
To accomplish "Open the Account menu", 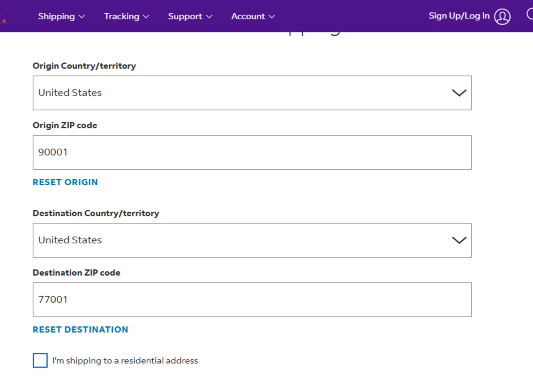I will pyautogui.click(x=248, y=17).
